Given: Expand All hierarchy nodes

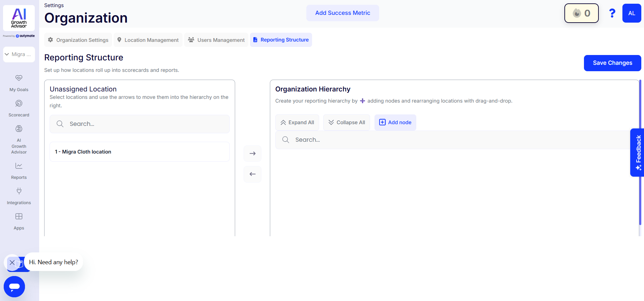Looking at the screenshot, I should tap(297, 122).
